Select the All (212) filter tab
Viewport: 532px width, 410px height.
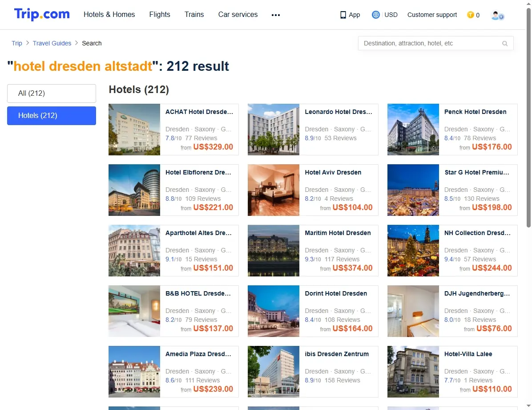52,93
